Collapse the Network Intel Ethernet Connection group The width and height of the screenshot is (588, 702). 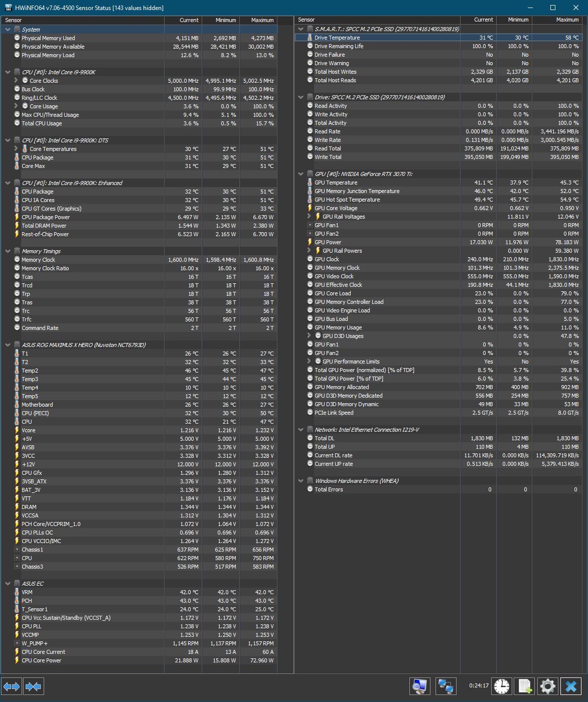tap(301, 430)
